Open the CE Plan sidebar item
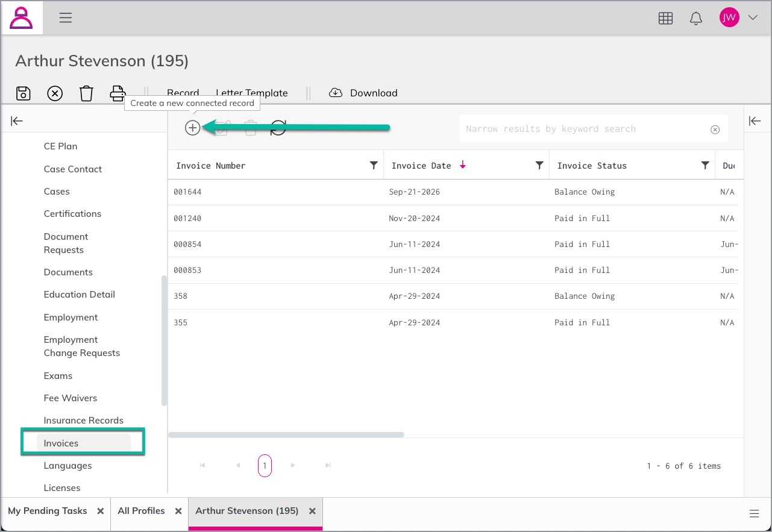The image size is (772, 532). coord(60,146)
